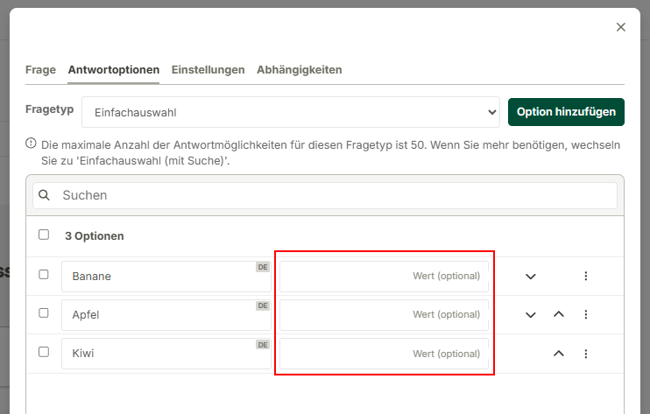This screenshot has height=414, width=650.
Task: Open the Frage tab
Action: [x=41, y=70]
